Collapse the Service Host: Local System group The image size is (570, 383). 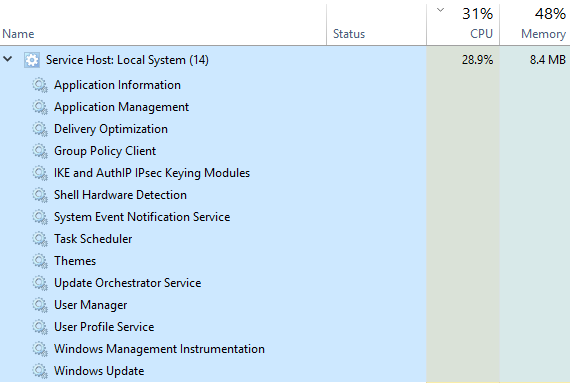coord(8,59)
